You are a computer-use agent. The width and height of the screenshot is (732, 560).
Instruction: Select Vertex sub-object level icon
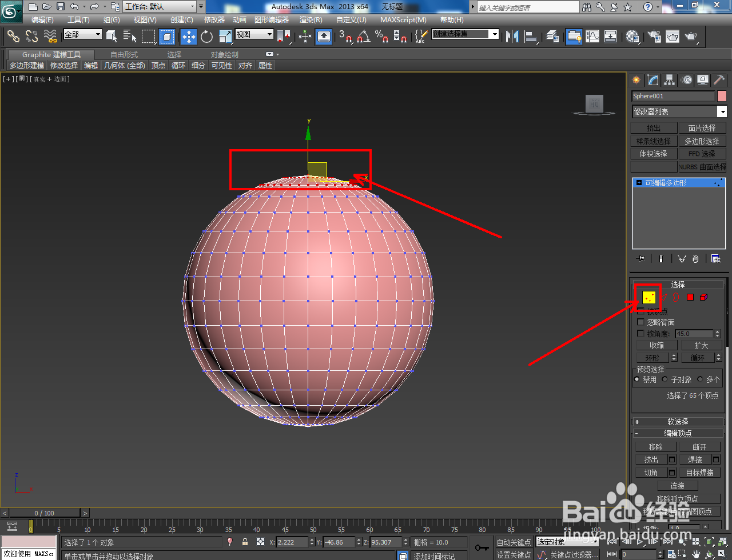[649, 297]
